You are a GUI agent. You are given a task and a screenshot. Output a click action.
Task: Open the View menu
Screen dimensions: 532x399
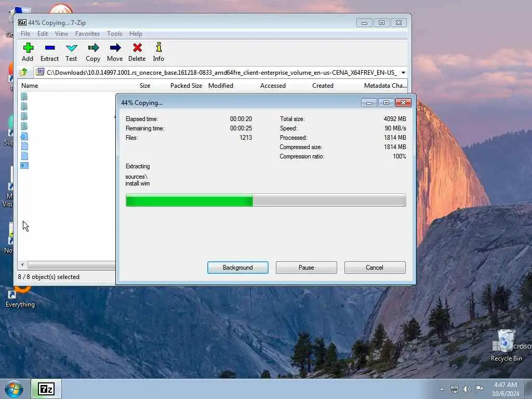point(61,34)
